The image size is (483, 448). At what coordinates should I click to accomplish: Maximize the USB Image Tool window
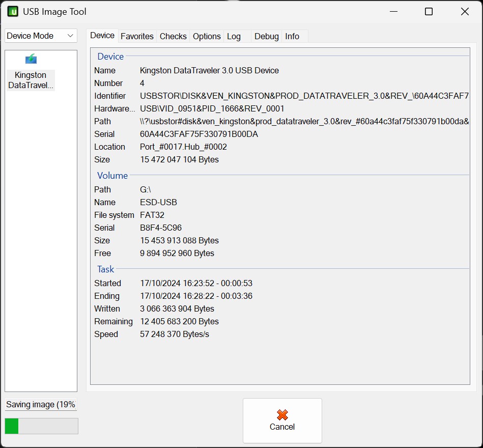point(429,12)
